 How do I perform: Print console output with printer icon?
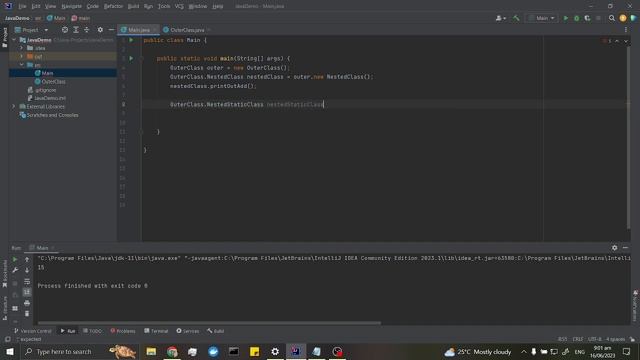click(27, 303)
